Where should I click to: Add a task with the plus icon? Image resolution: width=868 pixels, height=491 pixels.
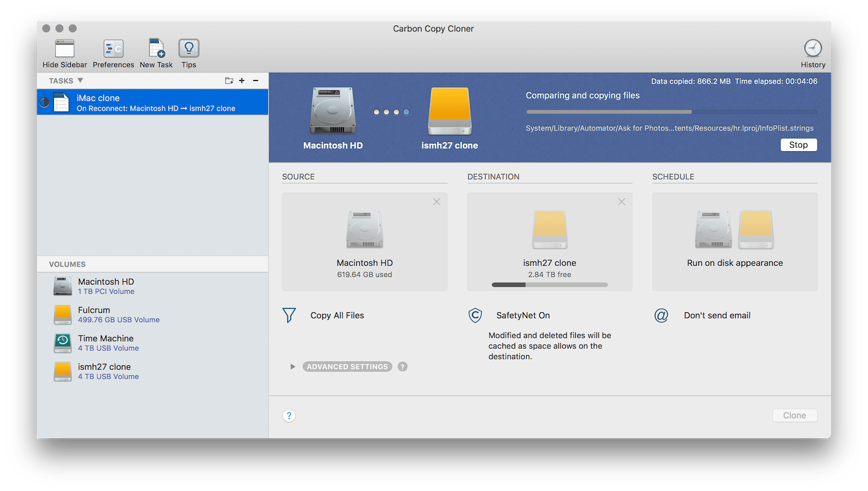coord(242,80)
